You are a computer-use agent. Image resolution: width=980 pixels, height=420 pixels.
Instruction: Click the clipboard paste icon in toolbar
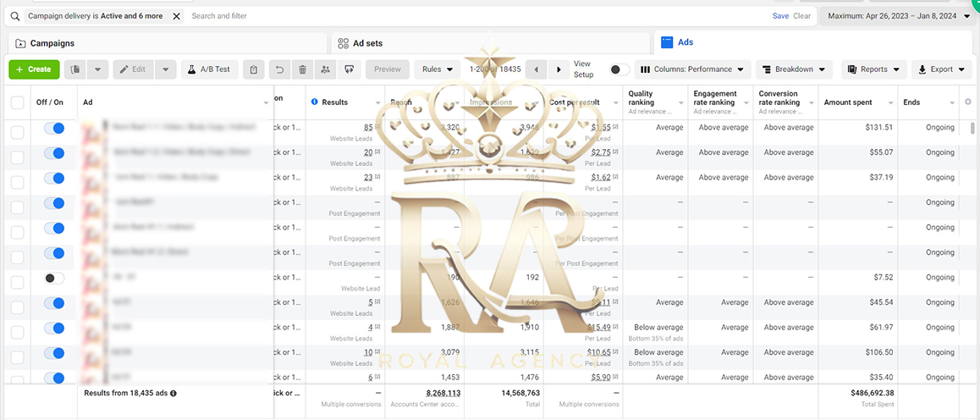(254, 69)
